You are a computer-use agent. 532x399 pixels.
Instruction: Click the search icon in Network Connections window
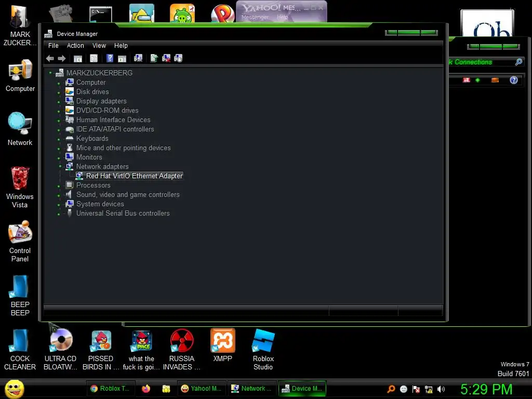click(x=519, y=62)
